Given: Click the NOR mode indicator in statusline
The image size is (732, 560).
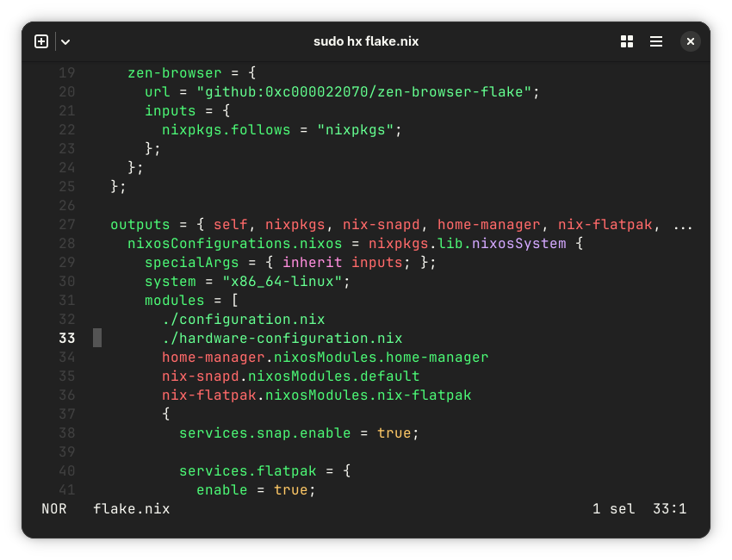Looking at the screenshot, I should [x=53, y=509].
